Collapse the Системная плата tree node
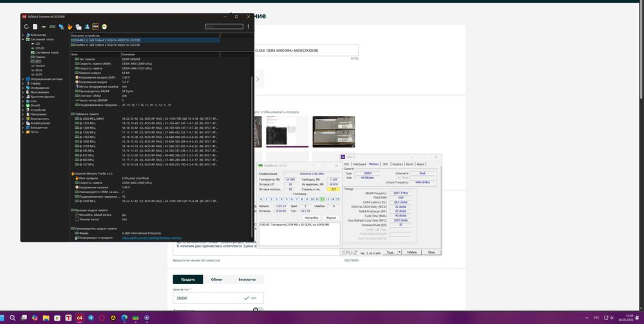This screenshot has height=324, width=644. tap(23, 39)
